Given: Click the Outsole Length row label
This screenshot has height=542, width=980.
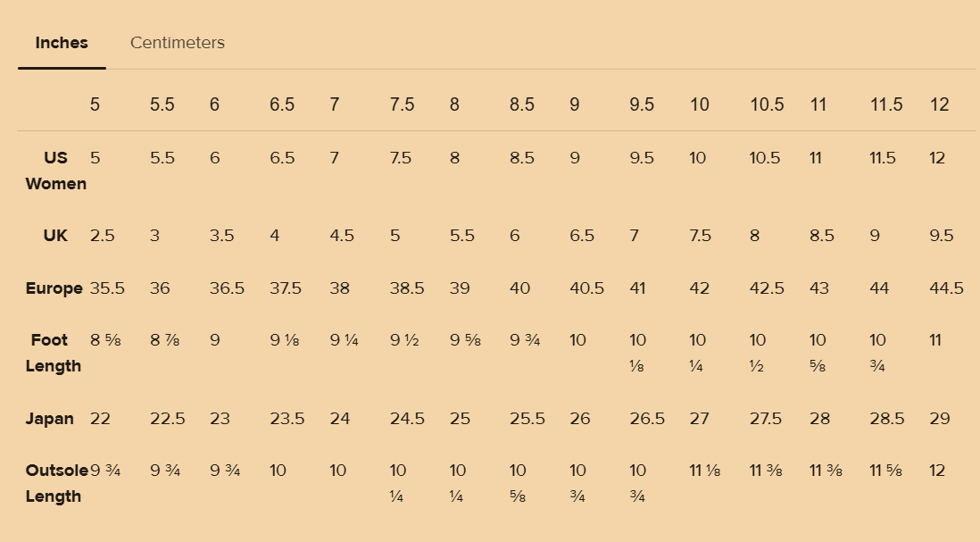Looking at the screenshot, I should (56, 483).
